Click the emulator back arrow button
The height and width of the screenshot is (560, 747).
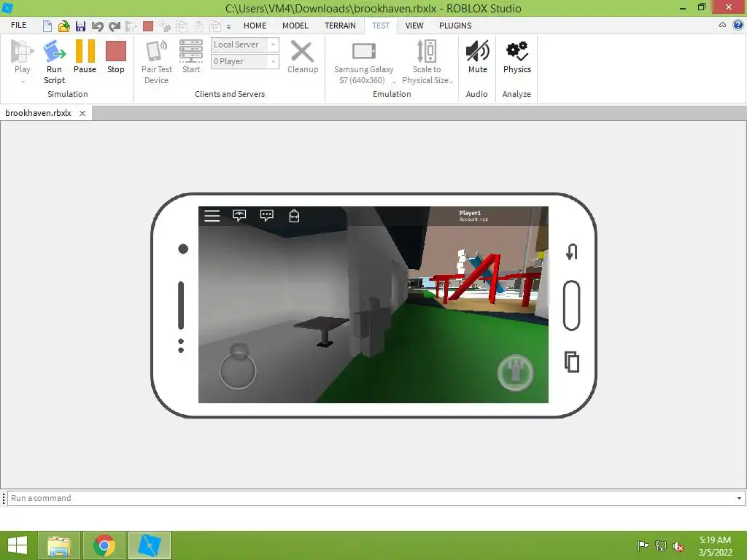(x=572, y=252)
